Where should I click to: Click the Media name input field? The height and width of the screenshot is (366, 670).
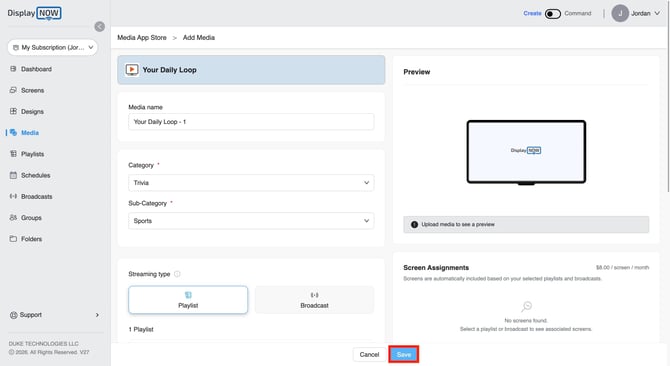(x=251, y=122)
